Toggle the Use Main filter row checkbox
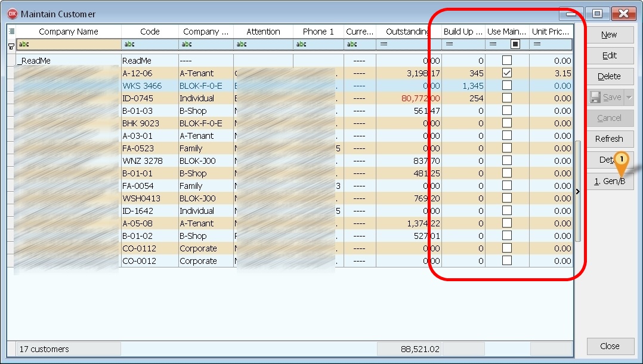 point(515,44)
